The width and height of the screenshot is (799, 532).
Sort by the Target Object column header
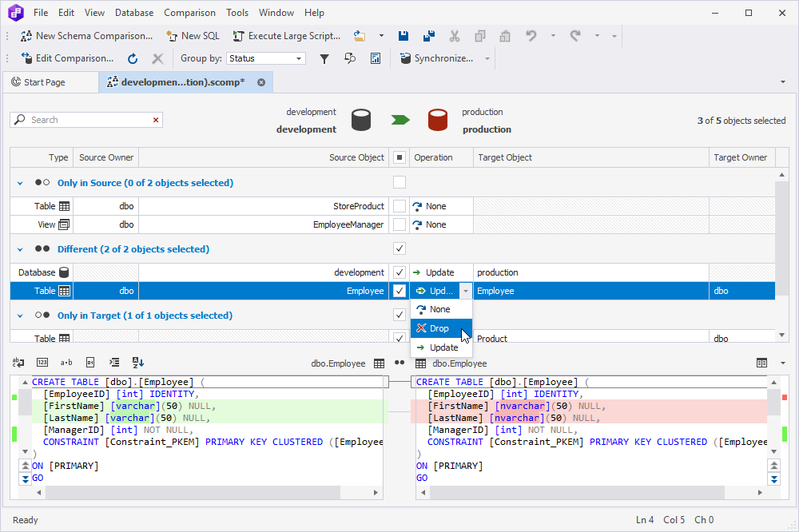point(591,157)
